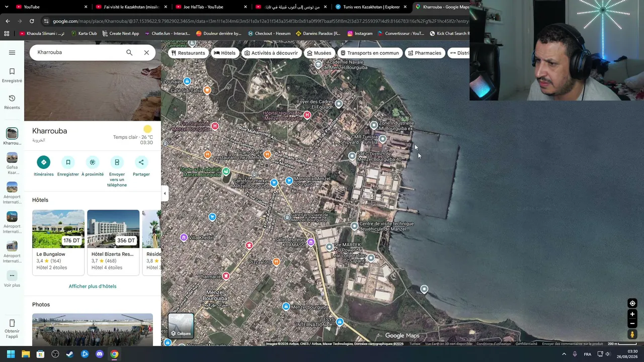Open the Le Bungalow hotel card

[58, 242]
